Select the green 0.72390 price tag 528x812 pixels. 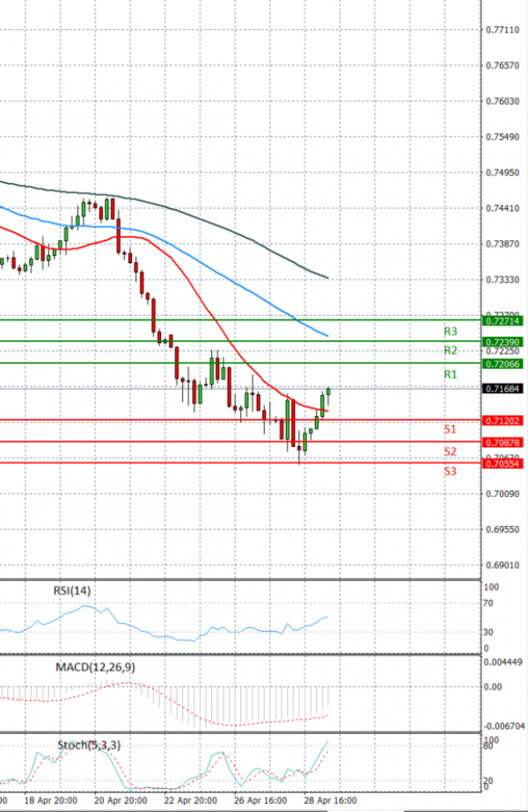point(504,341)
